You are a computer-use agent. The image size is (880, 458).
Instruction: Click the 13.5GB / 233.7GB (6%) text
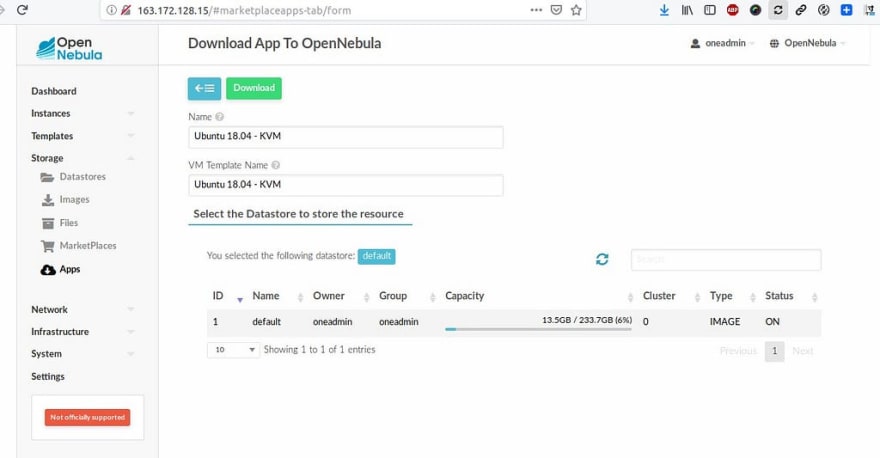(586, 320)
